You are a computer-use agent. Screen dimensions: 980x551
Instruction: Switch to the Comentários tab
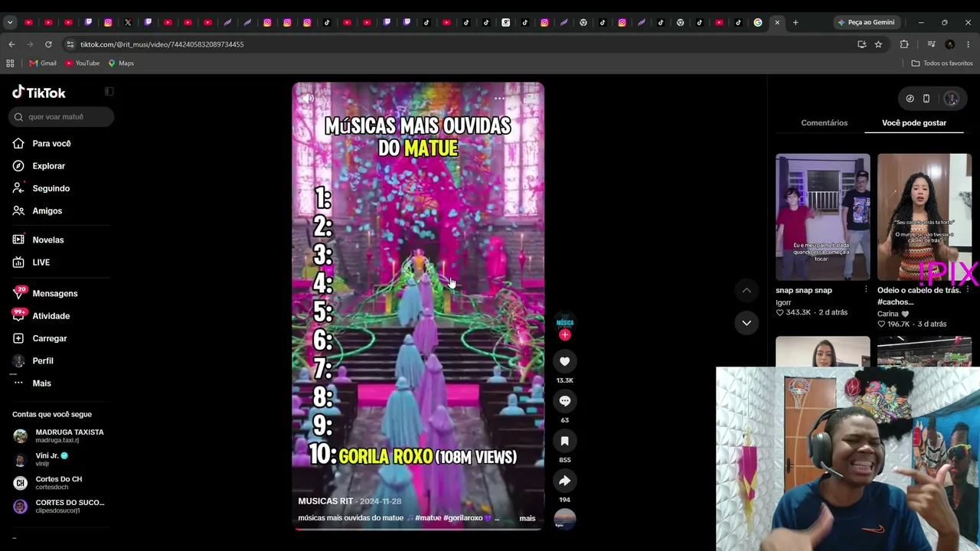(824, 122)
